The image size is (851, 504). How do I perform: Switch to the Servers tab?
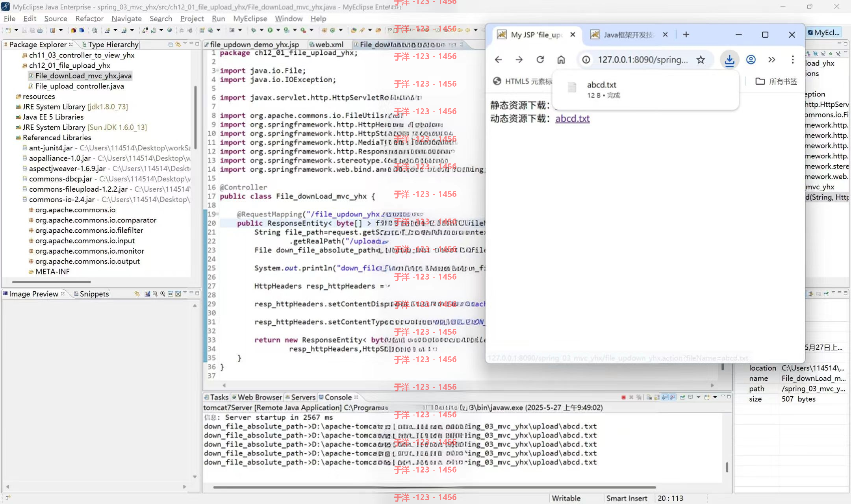(x=300, y=397)
